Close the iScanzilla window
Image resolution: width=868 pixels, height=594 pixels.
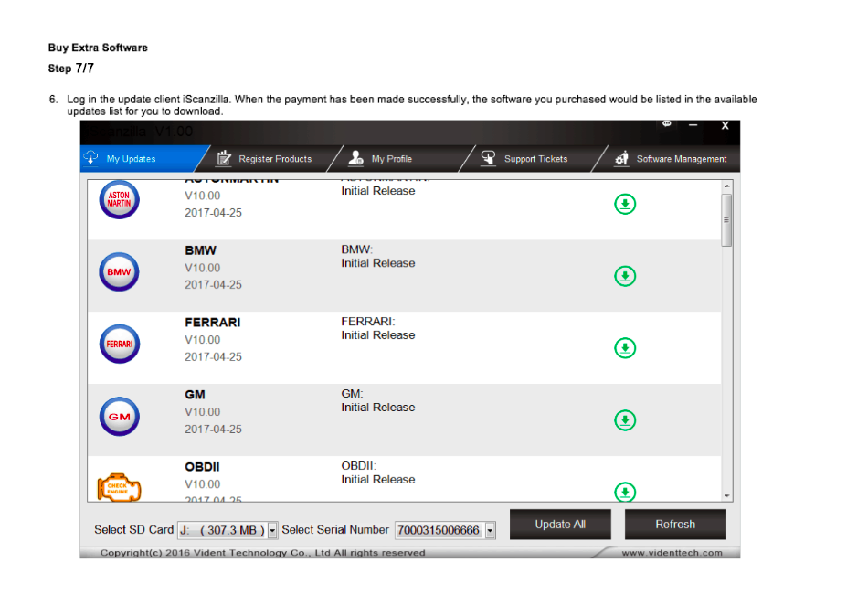[x=725, y=126]
